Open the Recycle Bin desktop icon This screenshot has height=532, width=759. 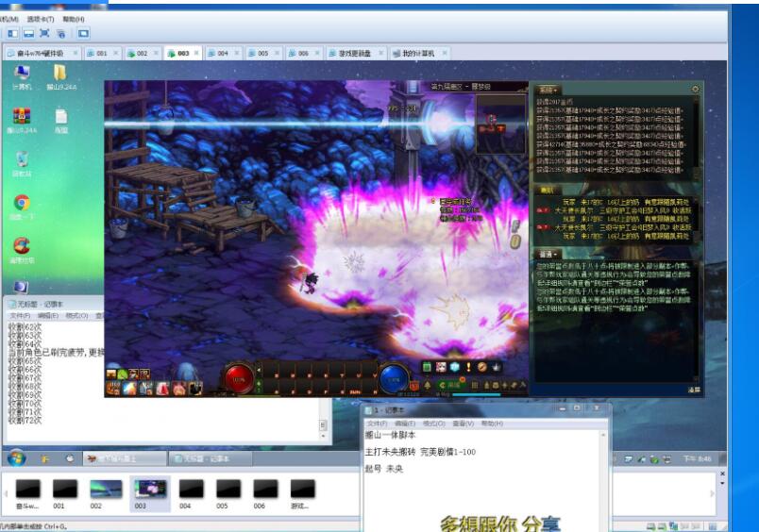coord(22,164)
